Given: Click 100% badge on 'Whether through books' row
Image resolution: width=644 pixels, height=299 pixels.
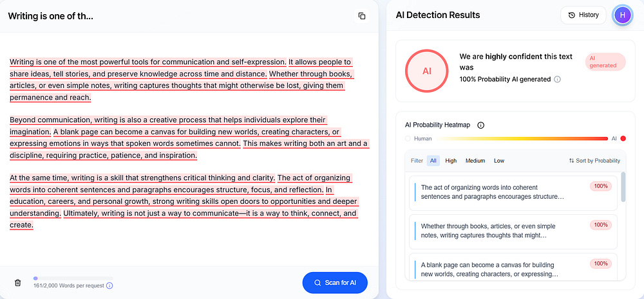Looking at the screenshot, I should click(x=601, y=225).
